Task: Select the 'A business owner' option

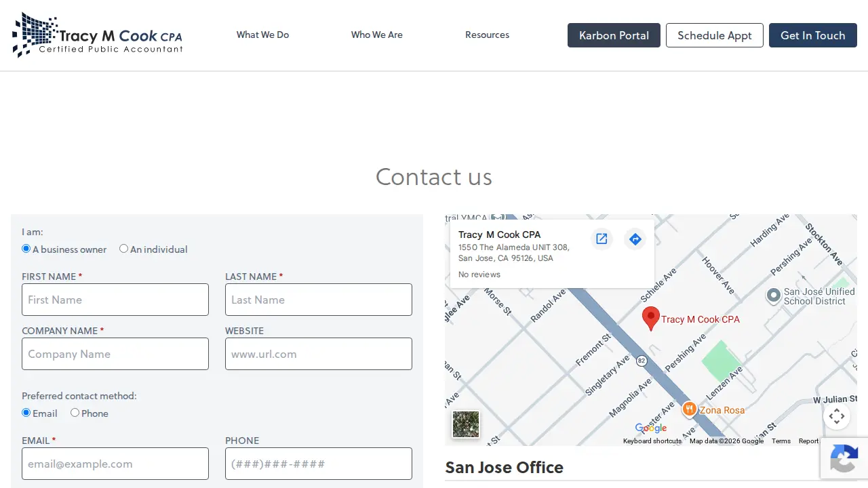Action: click(x=26, y=249)
